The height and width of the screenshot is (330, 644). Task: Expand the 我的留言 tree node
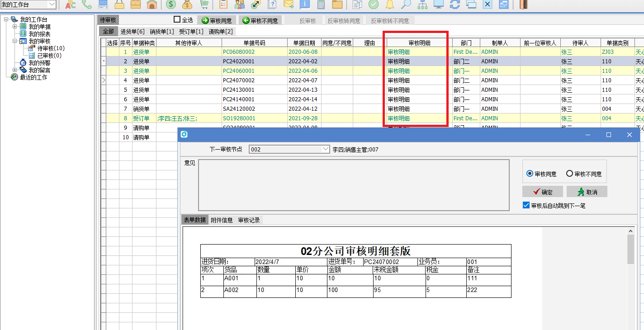[x=14, y=70]
